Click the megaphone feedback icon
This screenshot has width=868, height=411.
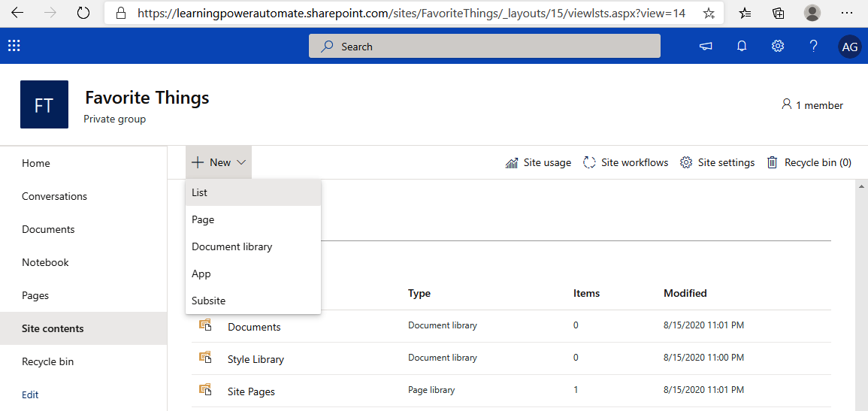tap(706, 47)
